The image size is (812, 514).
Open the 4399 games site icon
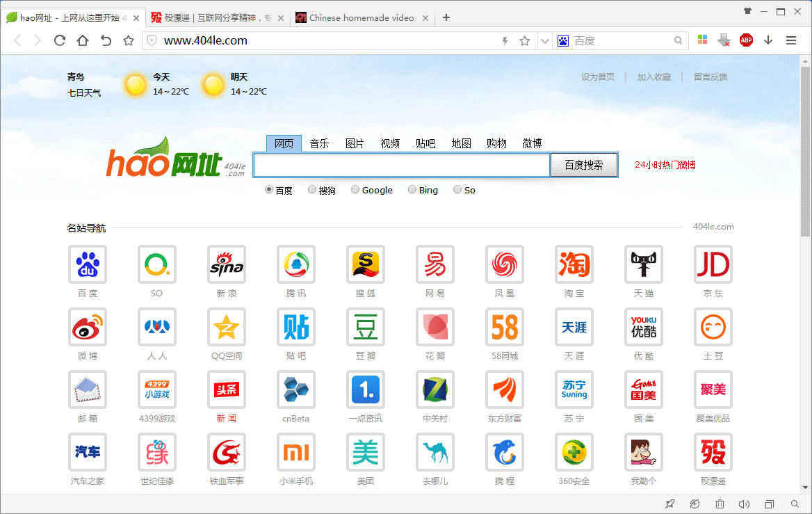point(157,389)
